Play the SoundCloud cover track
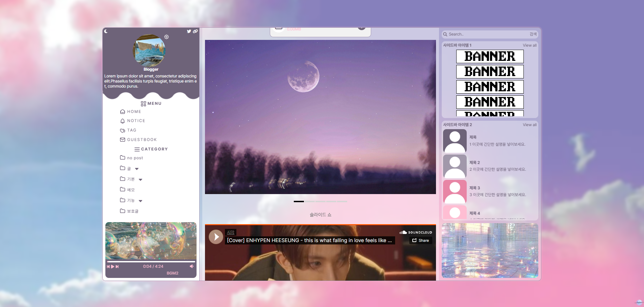The image size is (644, 307). 216,237
